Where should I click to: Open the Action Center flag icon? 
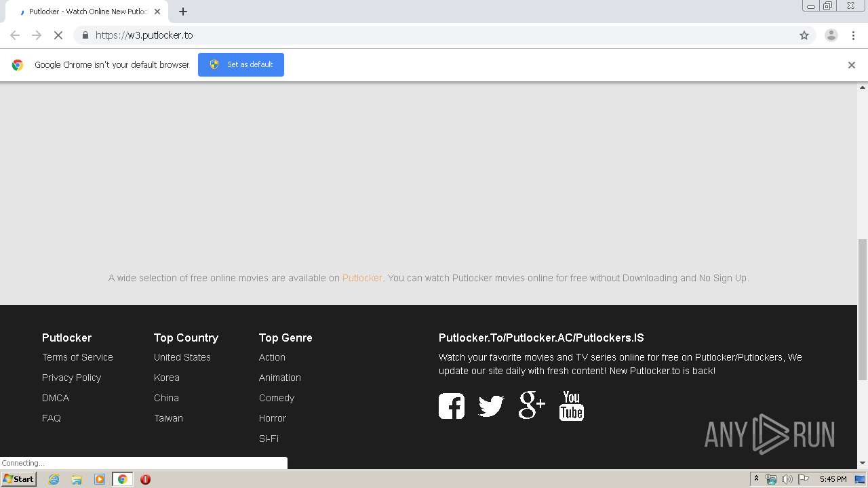(804, 479)
